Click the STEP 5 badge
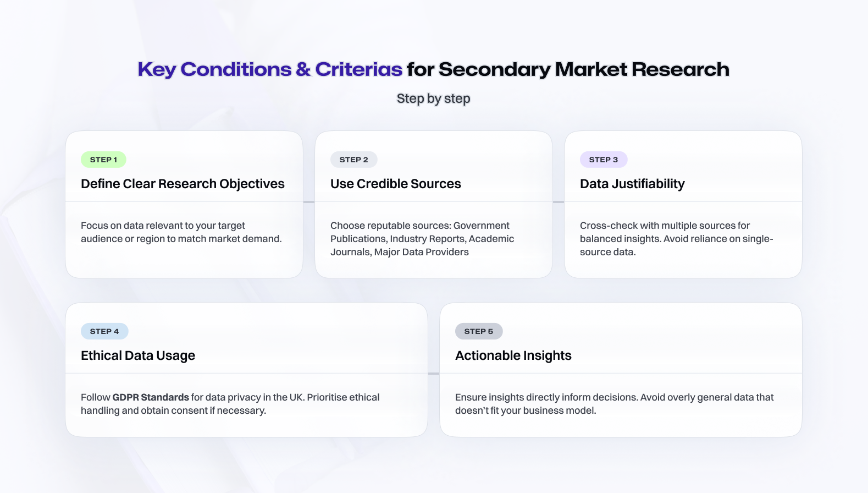This screenshot has width=868, height=493. coord(479,331)
